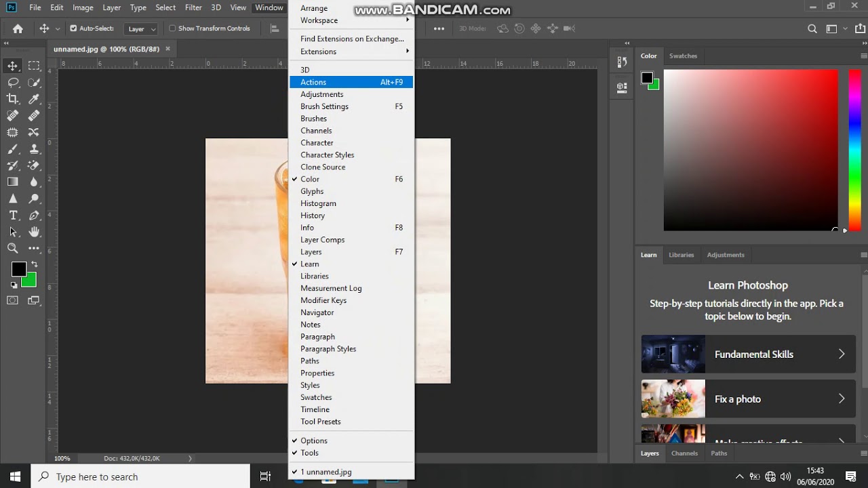Viewport: 868px width, 488px height.
Task: Select the Horizontal Type tool
Action: tap(13, 216)
